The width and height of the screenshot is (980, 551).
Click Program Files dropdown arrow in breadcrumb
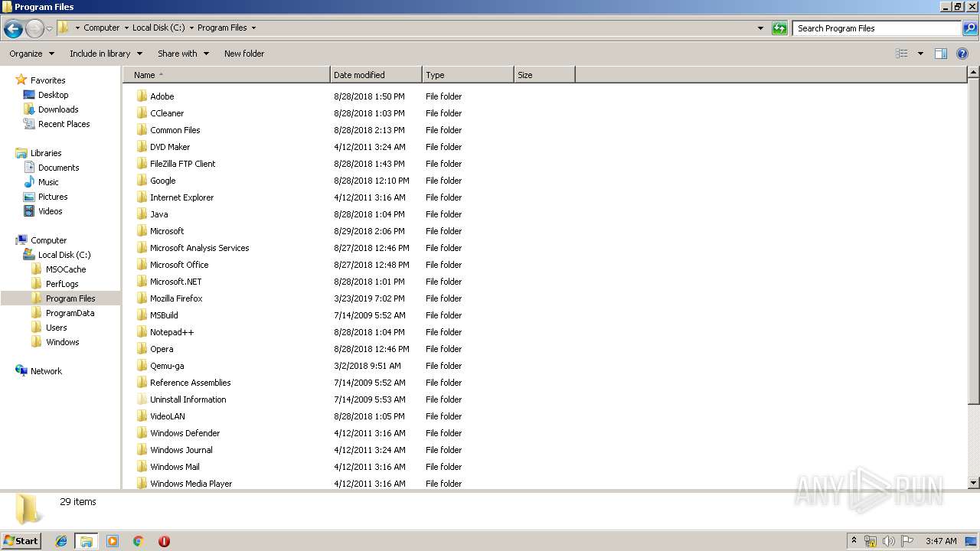(x=253, y=28)
